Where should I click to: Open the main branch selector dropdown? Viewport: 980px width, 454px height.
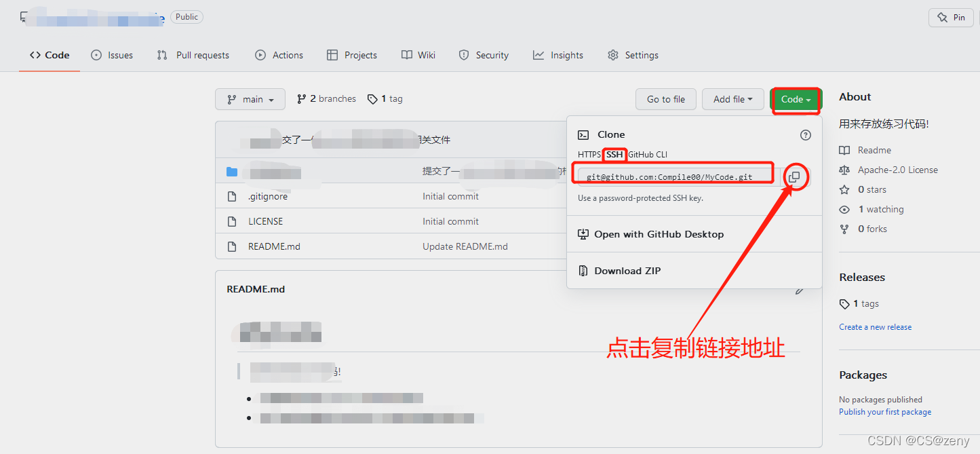click(250, 99)
